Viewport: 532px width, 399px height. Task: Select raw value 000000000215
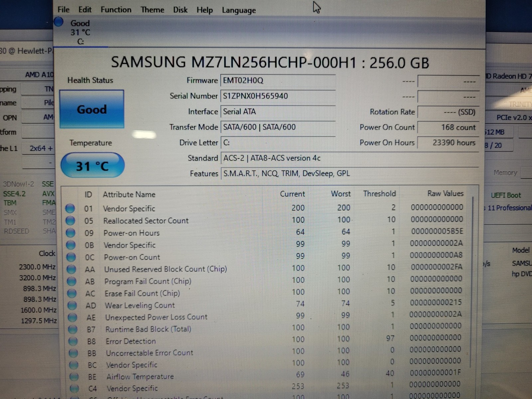click(x=436, y=303)
